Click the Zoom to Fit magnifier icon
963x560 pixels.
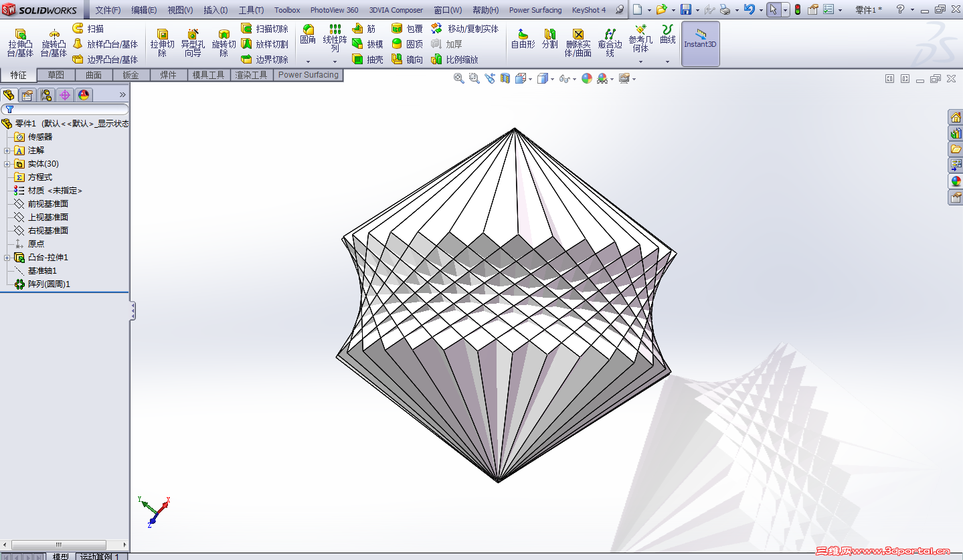tap(458, 78)
